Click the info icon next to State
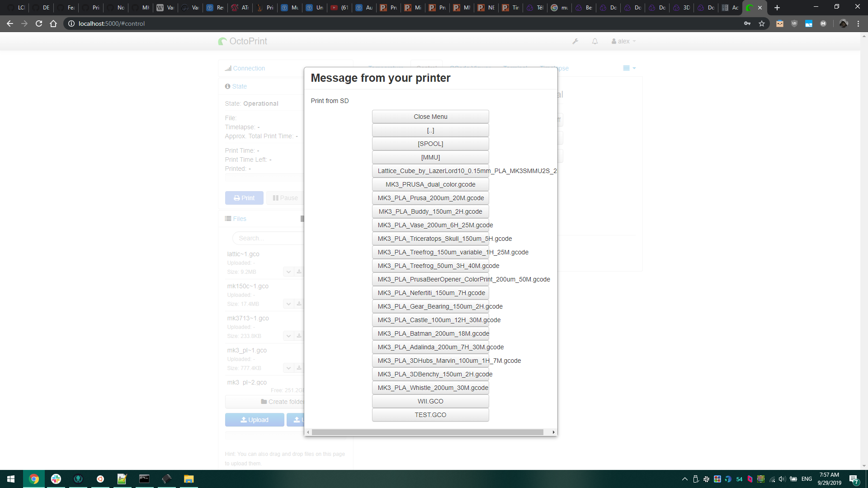The image size is (868, 488). (x=227, y=86)
